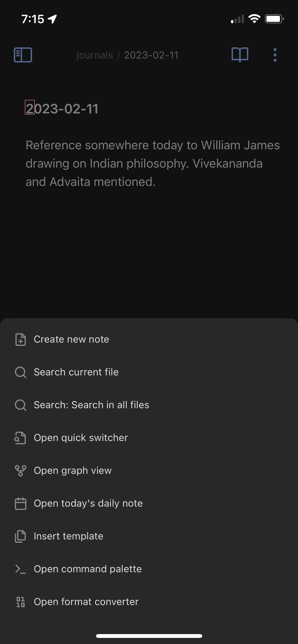Tap the Search current file magnifier icon
This screenshot has width=298, height=644.
click(x=21, y=372)
